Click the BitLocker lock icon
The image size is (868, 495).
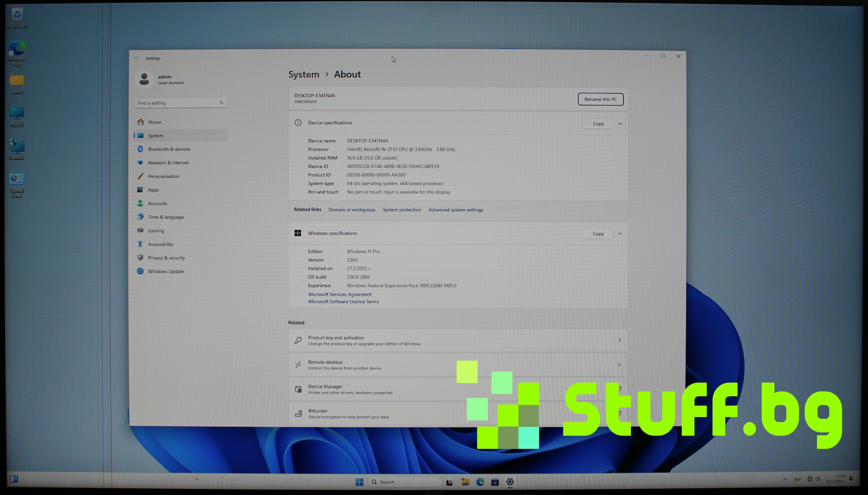298,414
